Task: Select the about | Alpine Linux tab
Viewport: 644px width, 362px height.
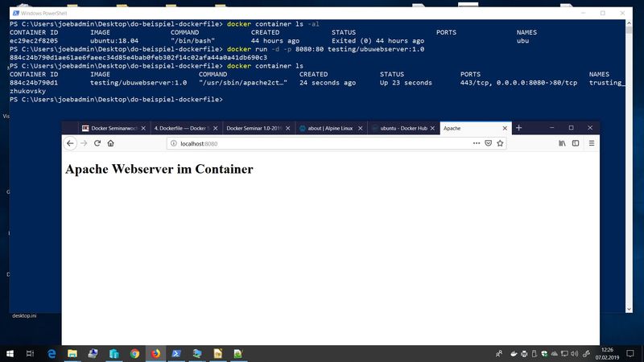Action: coord(330,128)
